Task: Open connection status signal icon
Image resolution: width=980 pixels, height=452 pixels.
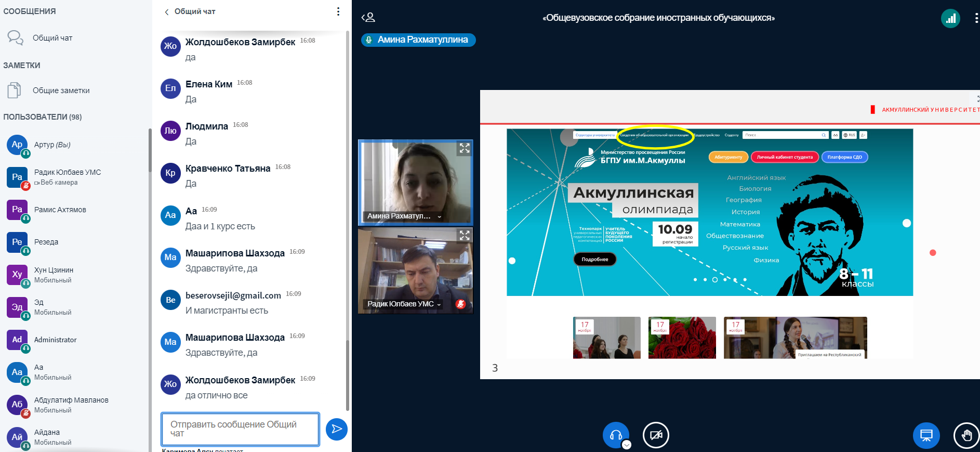Action: (950, 19)
